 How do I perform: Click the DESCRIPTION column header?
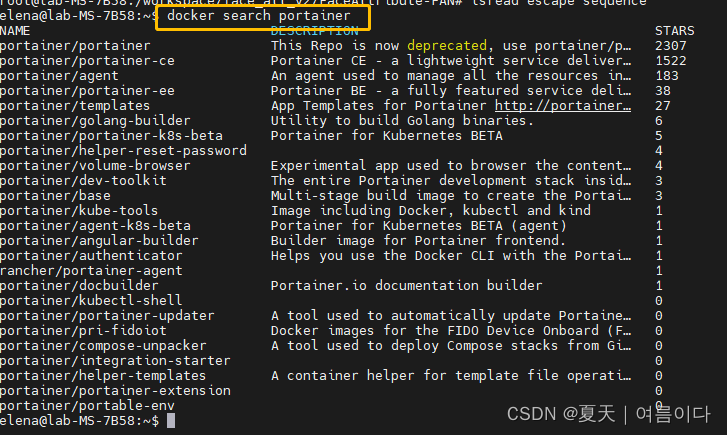[x=314, y=31]
